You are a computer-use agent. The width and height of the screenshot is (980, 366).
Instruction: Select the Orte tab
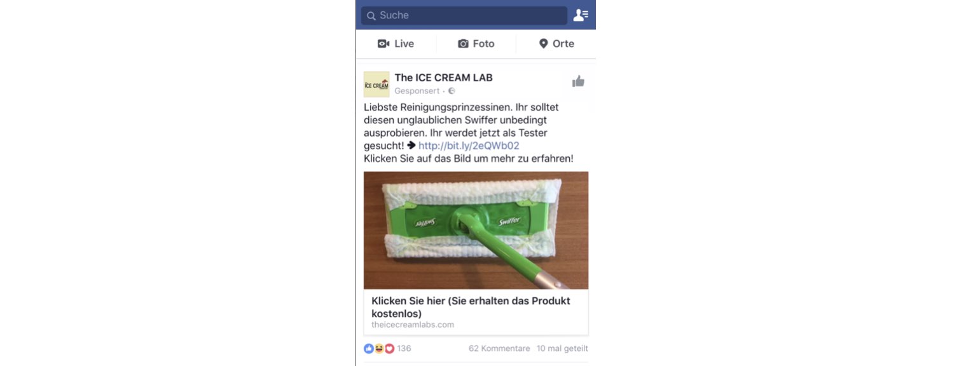pos(556,44)
